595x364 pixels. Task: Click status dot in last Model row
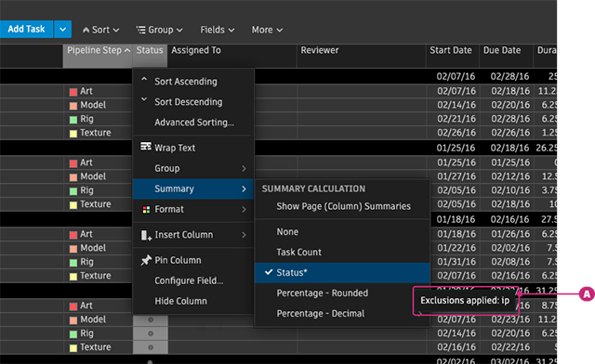151,319
